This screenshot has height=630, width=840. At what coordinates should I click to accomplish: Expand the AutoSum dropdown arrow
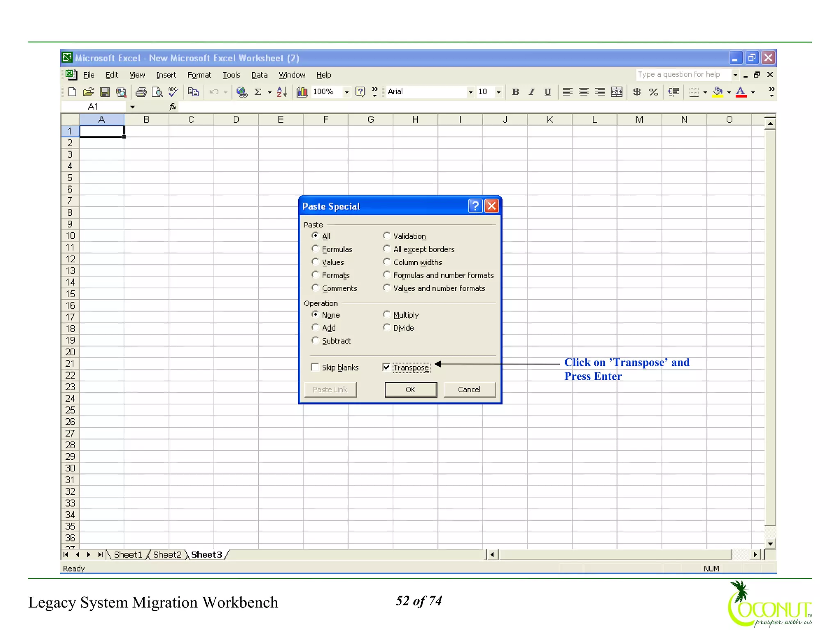click(269, 92)
